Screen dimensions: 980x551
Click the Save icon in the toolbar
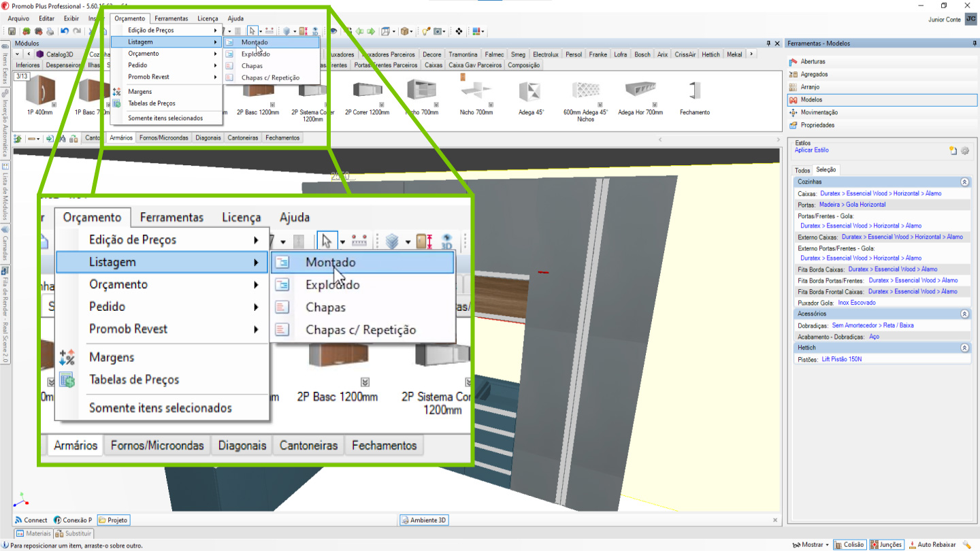(12, 31)
